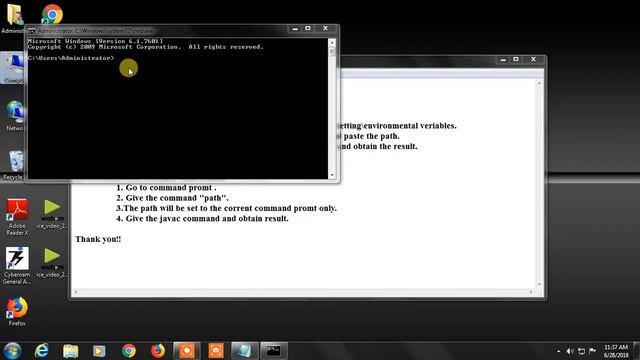Open Command Prompt system menu icon
The height and width of the screenshot is (360, 640).
click(31, 31)
